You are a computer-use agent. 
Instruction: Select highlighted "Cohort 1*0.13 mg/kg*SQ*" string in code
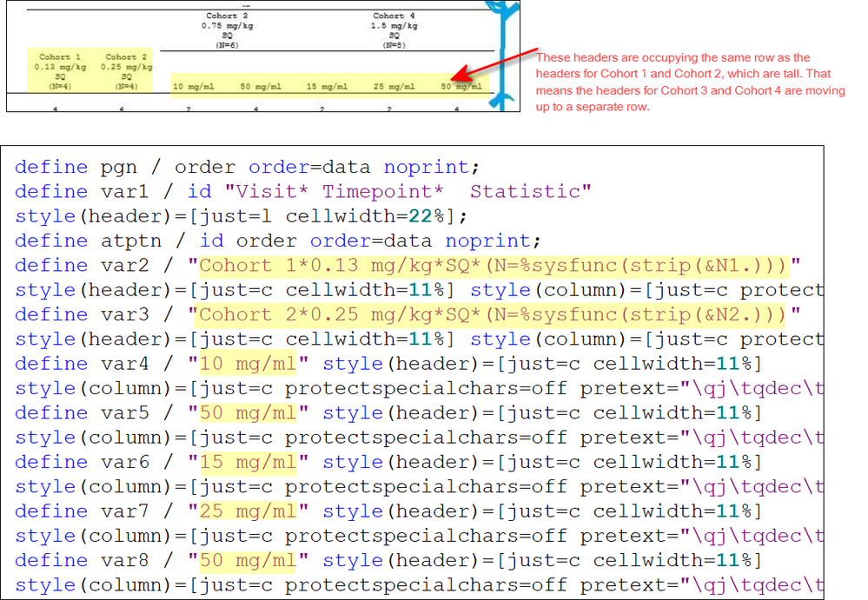coord(493,266)
